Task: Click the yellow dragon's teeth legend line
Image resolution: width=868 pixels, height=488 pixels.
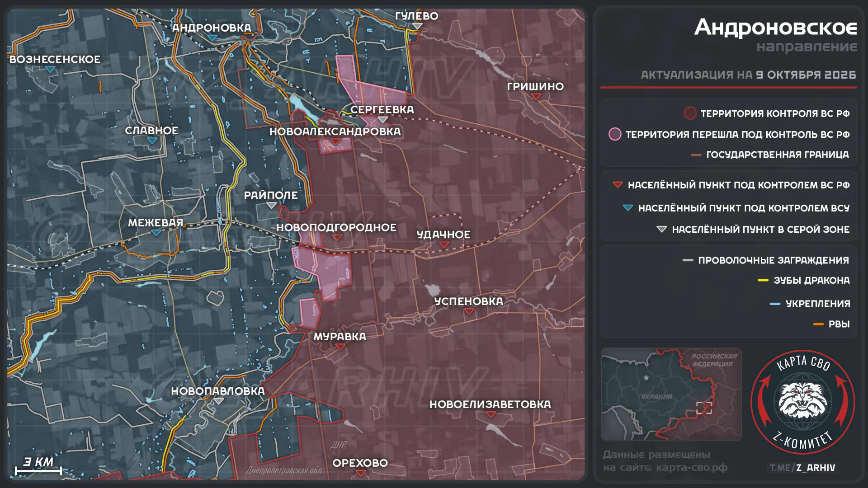Action: pos(763,281)
